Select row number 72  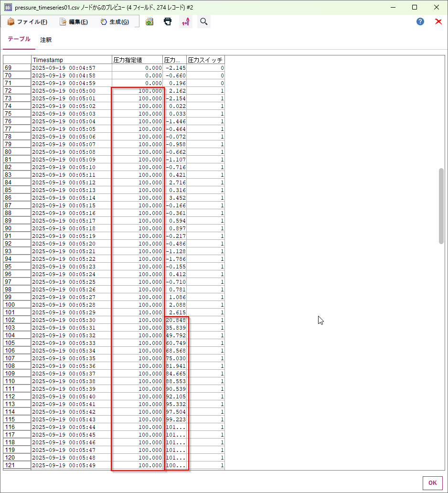point(17,91)
